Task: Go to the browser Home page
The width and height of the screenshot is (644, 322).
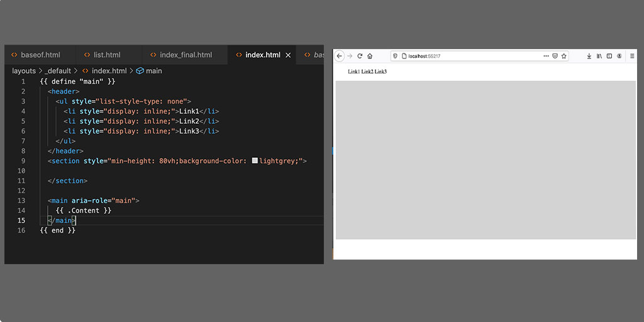Action: click(370, 56)
